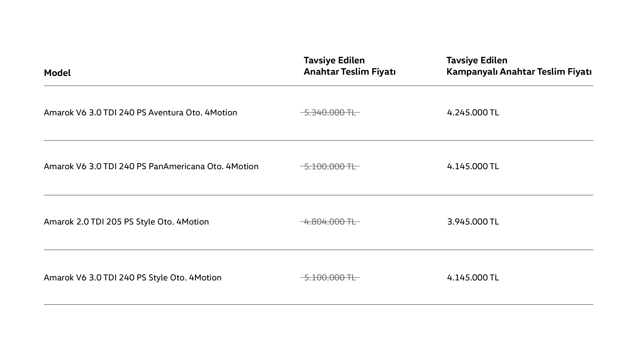Viewport: 644px width, 362px height.
Task: Click the crossed-out 4.804.000 TL price
Action: pos(330,222)
